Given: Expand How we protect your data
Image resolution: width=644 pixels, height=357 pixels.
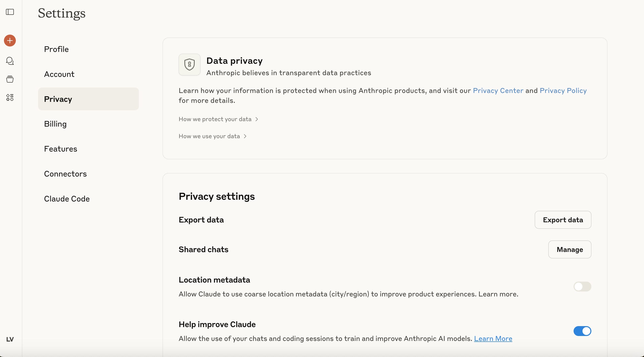Looking at the screenshot, I should [218, 119].
